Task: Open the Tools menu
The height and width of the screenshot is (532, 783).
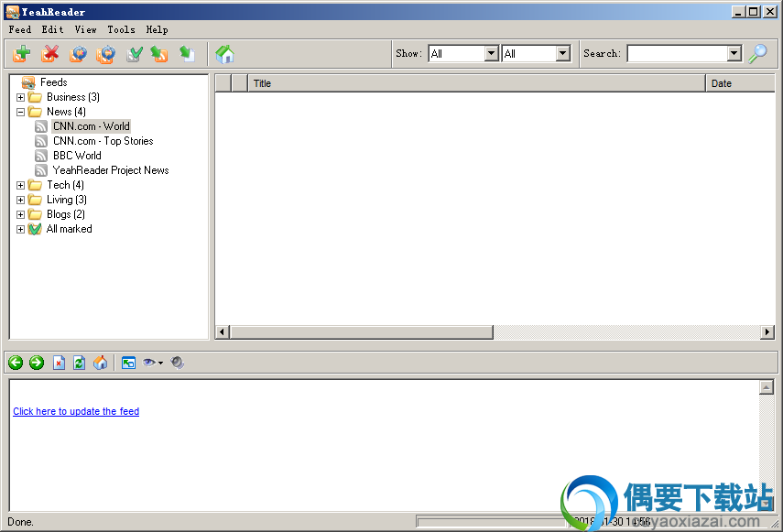Action: point(122,29)
